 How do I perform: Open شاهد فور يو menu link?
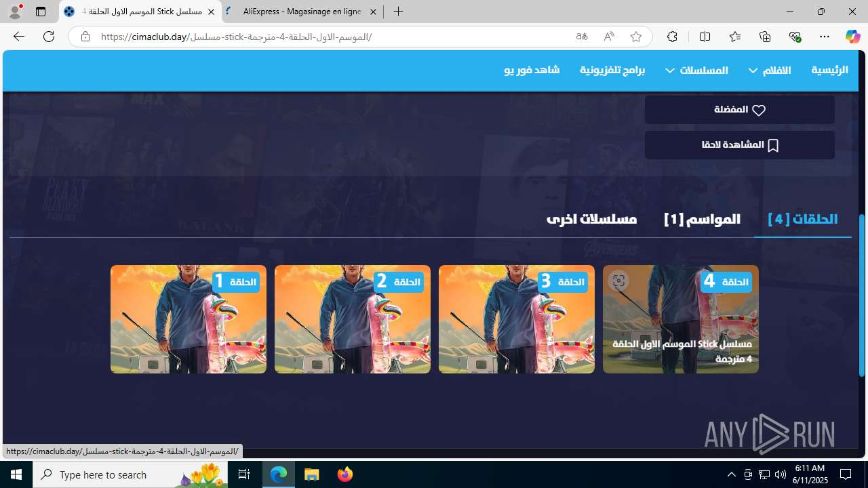pos(532,70)
